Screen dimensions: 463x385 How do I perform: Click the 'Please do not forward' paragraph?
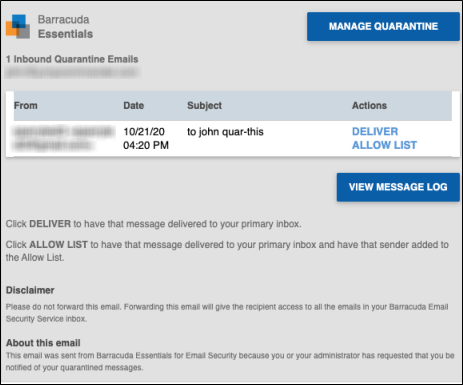click(x=227, y=313)
